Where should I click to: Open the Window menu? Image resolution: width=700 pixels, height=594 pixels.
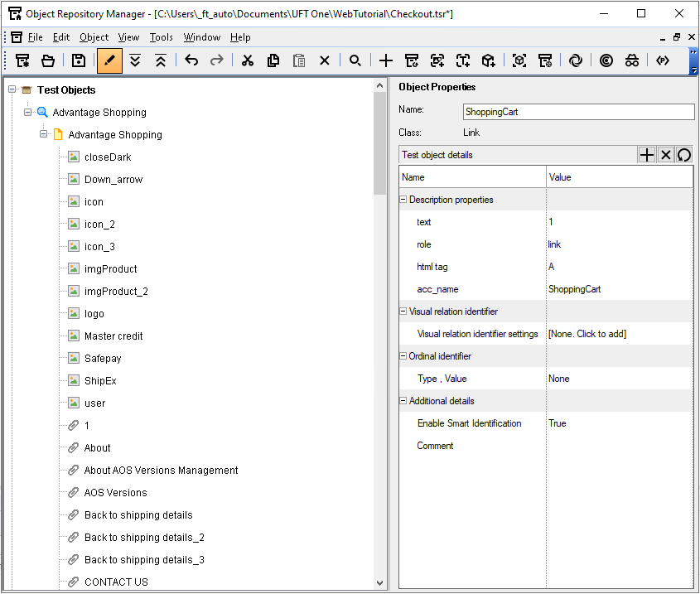pos(202,37)
